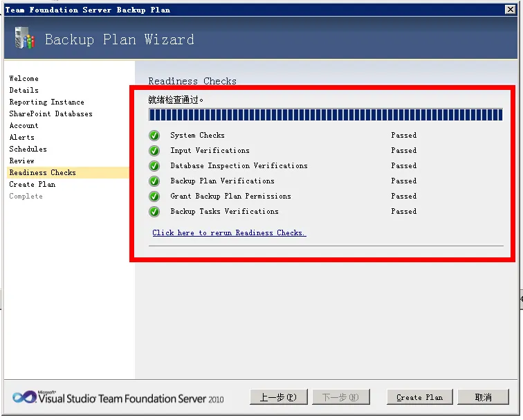Click the readiness check progress bar
The height and width of the screenshot is (420, 523).
[326, 115]
